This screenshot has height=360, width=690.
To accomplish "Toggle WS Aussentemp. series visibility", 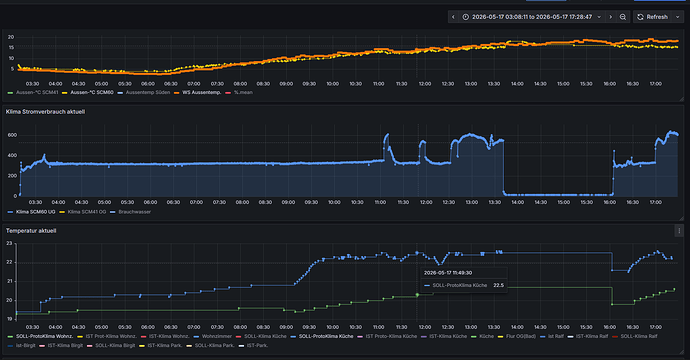I will click(201, 92).
